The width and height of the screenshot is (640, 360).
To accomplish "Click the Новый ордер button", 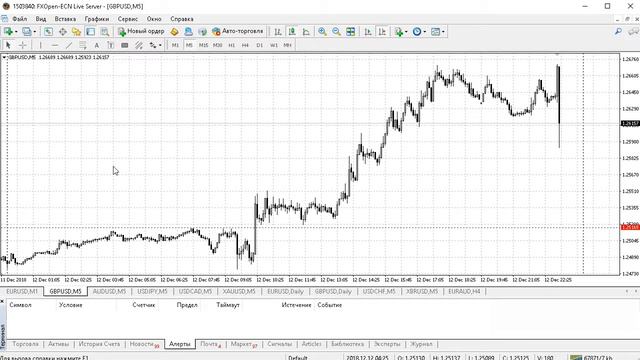I will pos(141,31).
